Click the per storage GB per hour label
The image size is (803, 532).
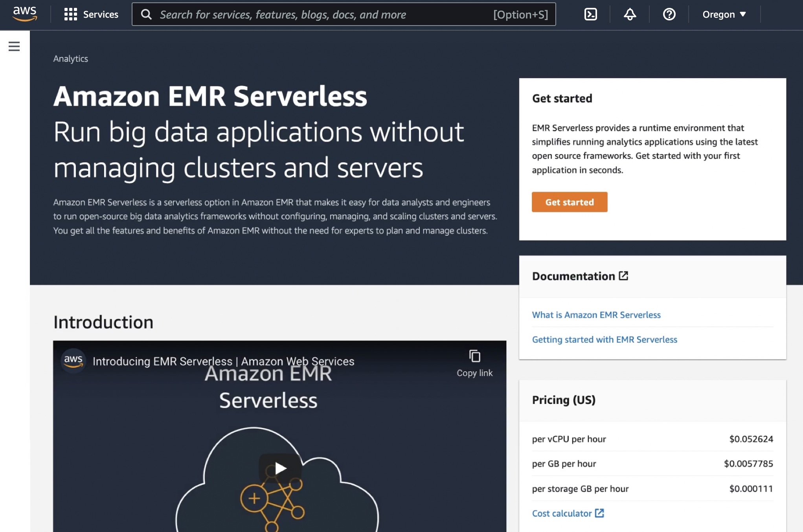(580, 488)
